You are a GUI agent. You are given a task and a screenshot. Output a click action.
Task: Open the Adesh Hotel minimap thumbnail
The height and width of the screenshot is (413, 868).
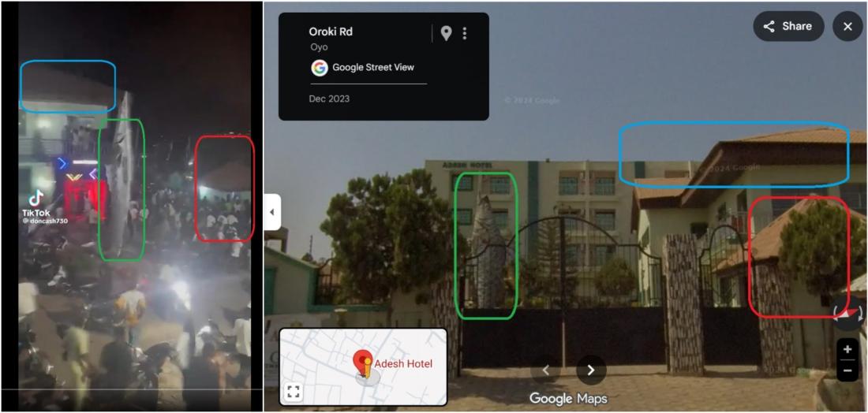pos(363,367)
